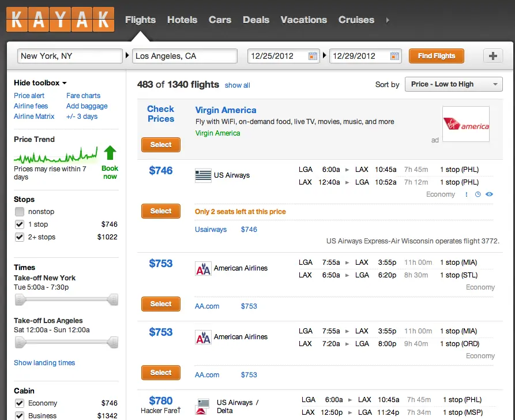This screenshot has width=515, height=420.
Task: Click the $746 price next to Usairways link
Action: [249, 230]
